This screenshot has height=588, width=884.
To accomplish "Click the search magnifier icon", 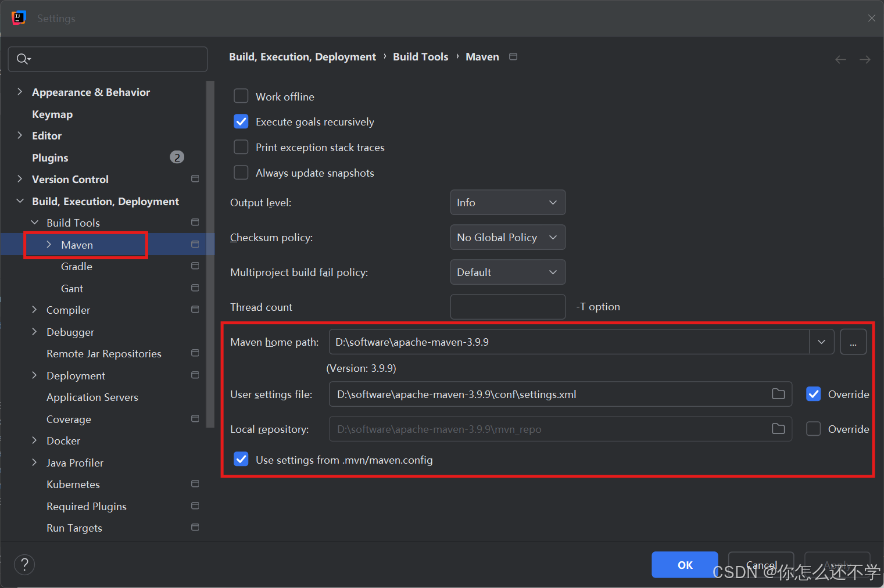I will point(23,59).
